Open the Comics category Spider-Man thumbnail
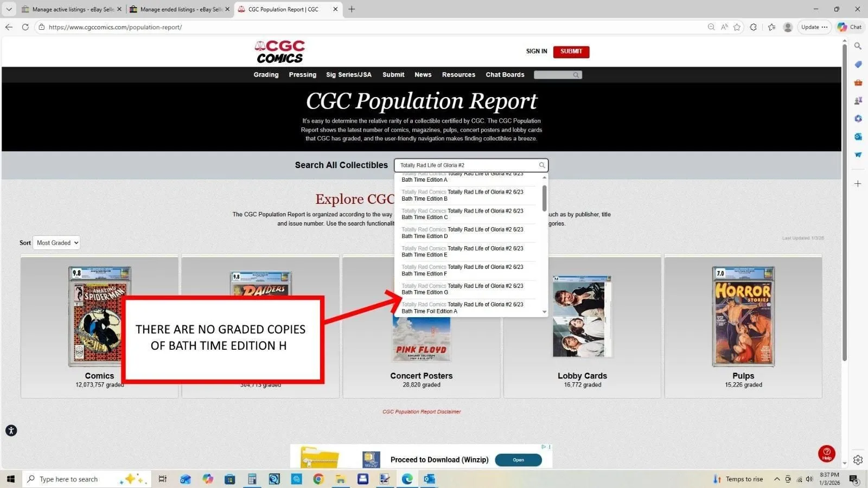Screen dimensions: 868x488 coord(99,317)
